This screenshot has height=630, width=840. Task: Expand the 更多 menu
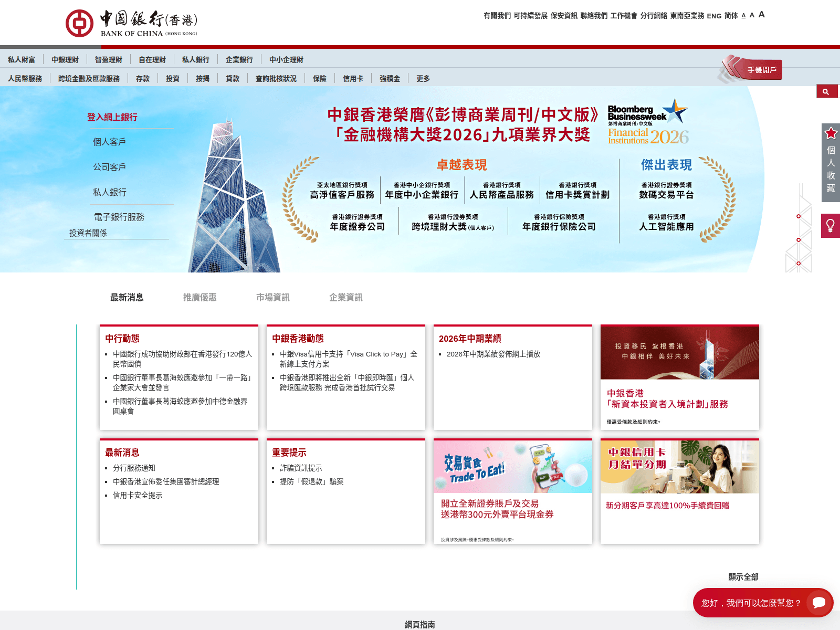tap(423, 79)
